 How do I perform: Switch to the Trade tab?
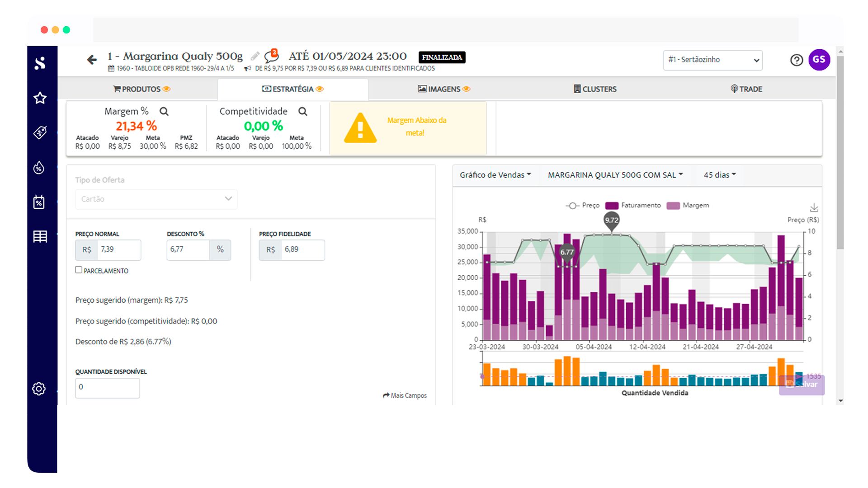click(x=746, y=89)
